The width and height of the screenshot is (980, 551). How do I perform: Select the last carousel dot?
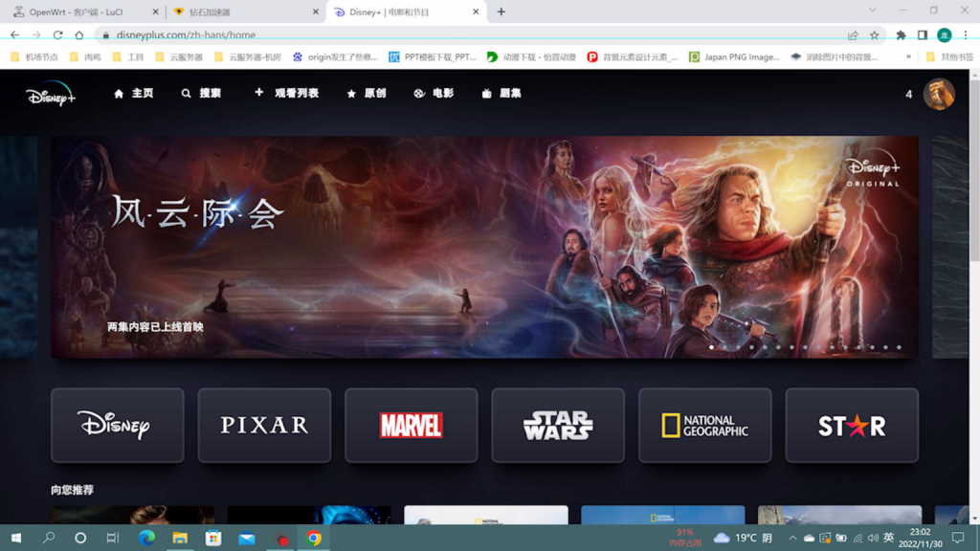click(899, 347)
